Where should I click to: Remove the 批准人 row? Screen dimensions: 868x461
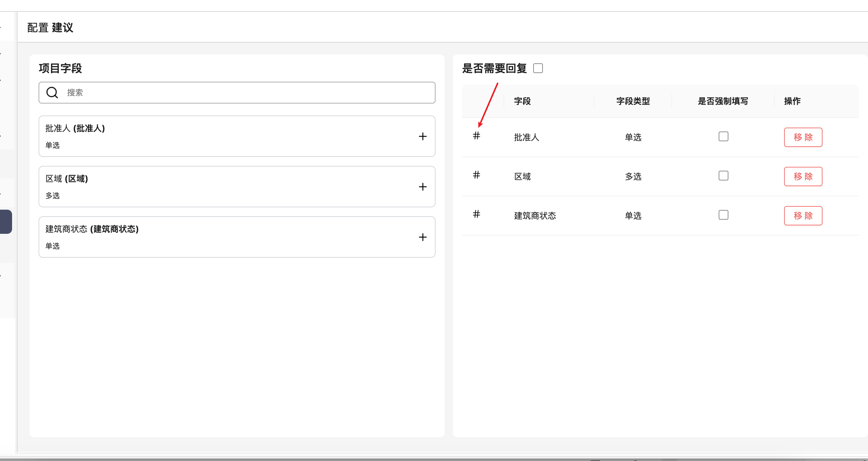click(x=803, y=137)
